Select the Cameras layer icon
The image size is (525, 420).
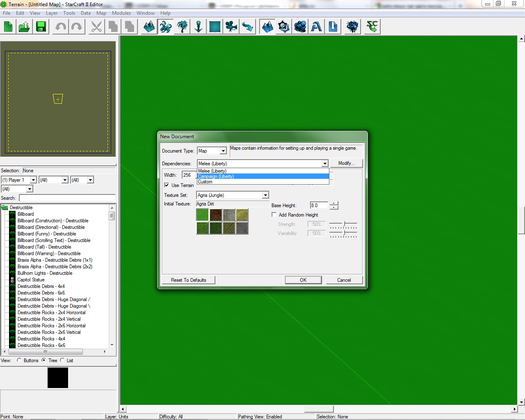click(231, 27)
